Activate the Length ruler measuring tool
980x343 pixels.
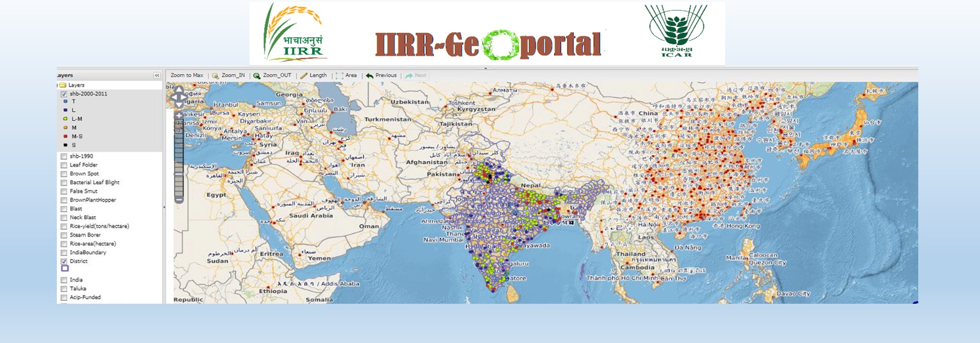(x=314, y=76)
